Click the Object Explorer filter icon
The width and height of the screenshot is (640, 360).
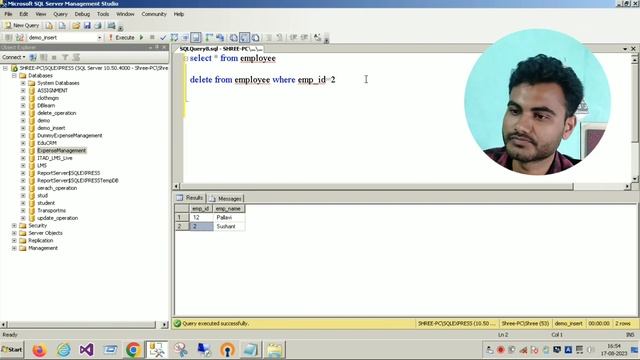click(65, 57)
